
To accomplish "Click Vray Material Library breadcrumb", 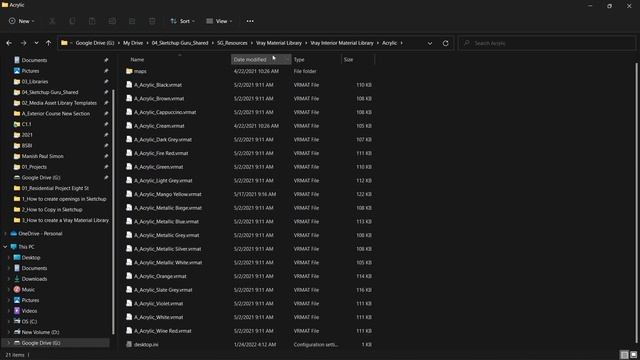I will tap(279, 43).
